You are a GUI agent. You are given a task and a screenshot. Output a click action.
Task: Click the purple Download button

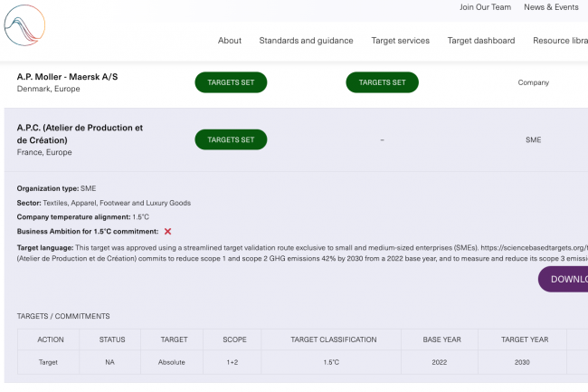[x=564, y=279]
